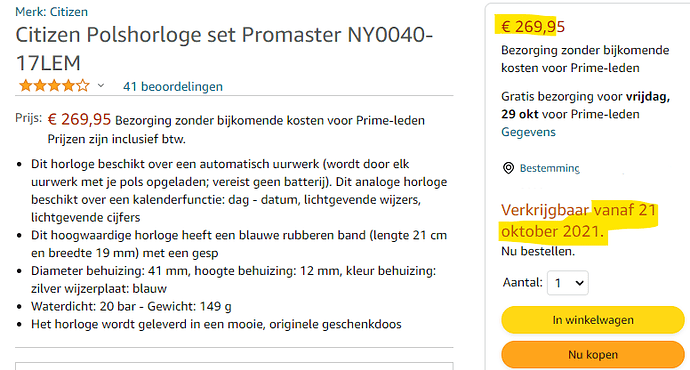
Task: Select the Bestemming delivery location link
Action: tap(550, 168)
